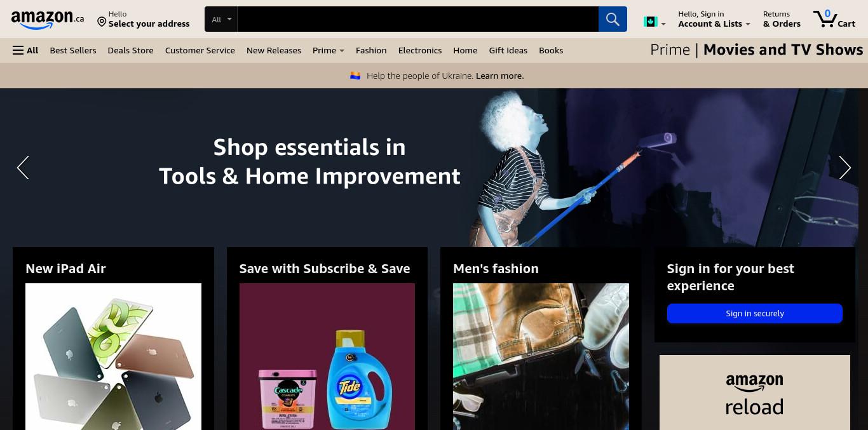Open the Electronics navigation item
Image resolution: width=868 pixels, height=430 pixels.
point(419,50)
